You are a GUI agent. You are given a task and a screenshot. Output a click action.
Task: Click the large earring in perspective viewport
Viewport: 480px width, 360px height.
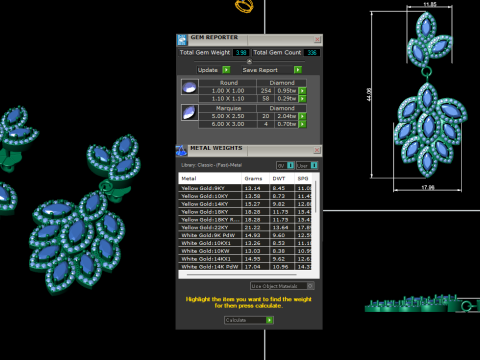[x=85, y=215]
